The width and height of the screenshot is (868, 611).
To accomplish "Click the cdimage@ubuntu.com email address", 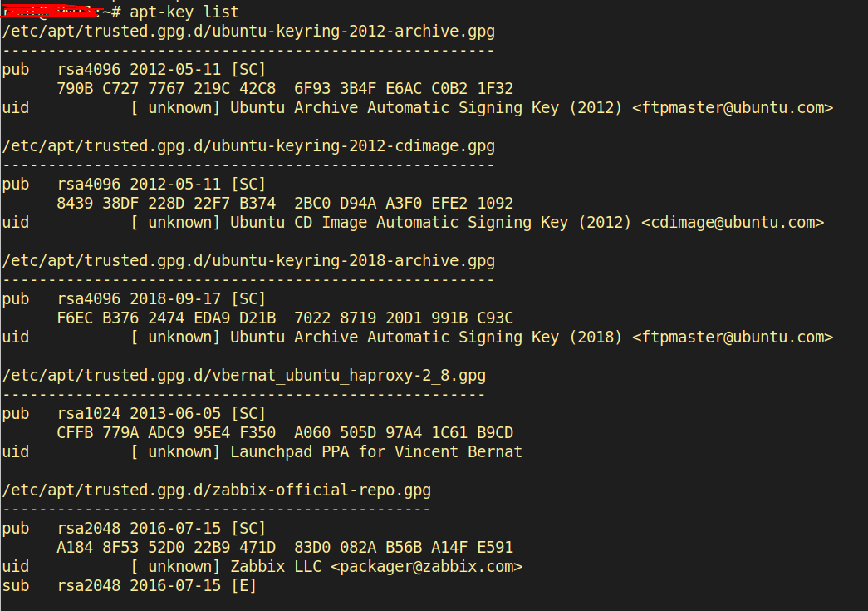I will [x=733, y=222].
